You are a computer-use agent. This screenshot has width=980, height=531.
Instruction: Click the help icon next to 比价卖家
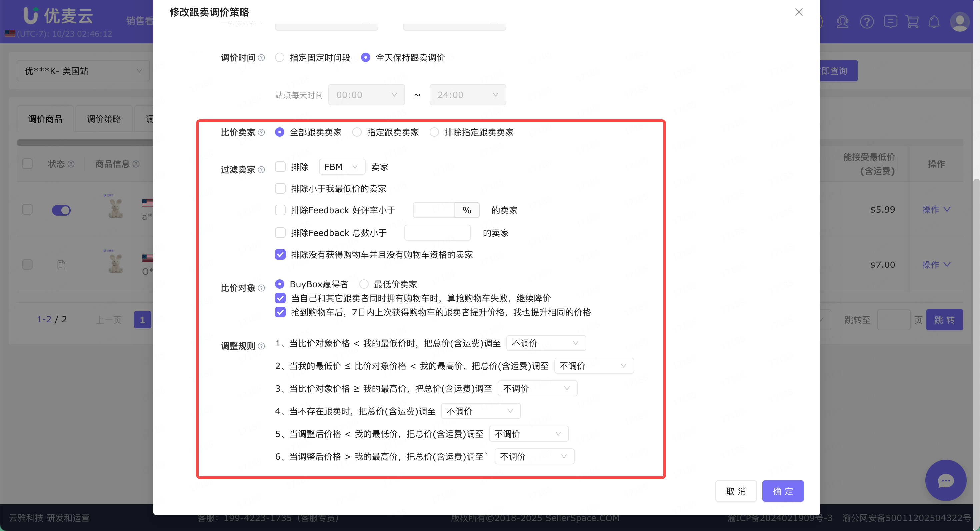[261, 132]
